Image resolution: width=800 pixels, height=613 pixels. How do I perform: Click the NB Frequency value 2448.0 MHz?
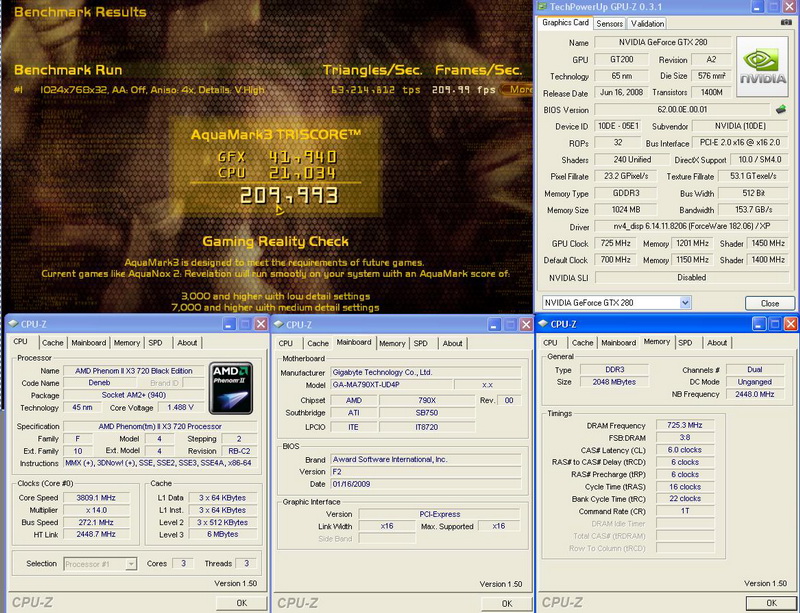point(755,394)
